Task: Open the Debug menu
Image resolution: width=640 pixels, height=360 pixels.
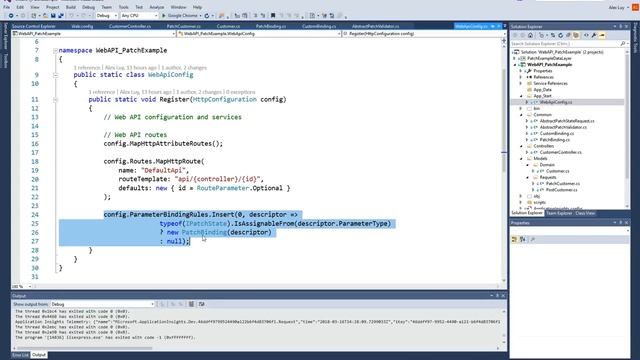Action: [x=88, y=7]
